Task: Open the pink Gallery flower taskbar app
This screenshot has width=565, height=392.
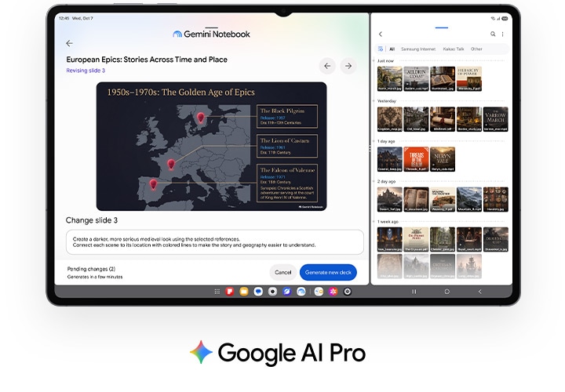Action: (x=334, y=292)
